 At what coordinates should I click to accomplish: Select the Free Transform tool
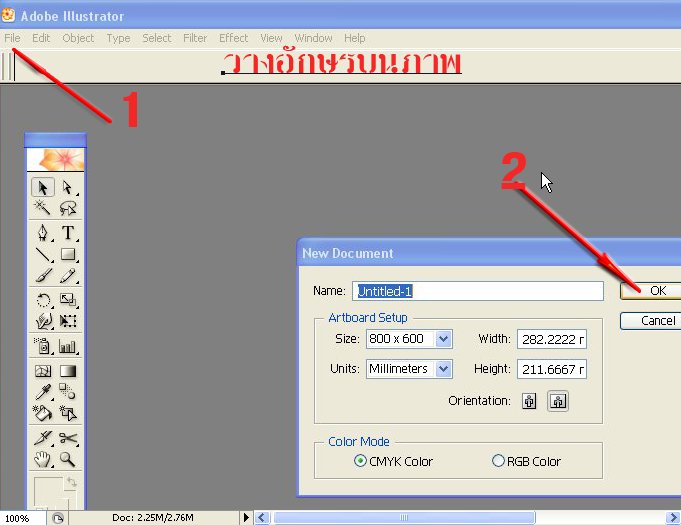pyautogui.click(x=67, y=321)
